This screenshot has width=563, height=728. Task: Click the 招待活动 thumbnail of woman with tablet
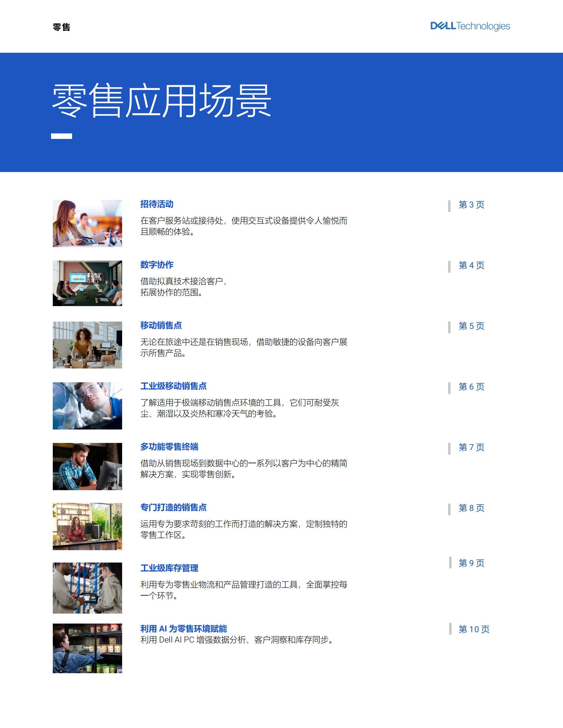click(87, 223)
